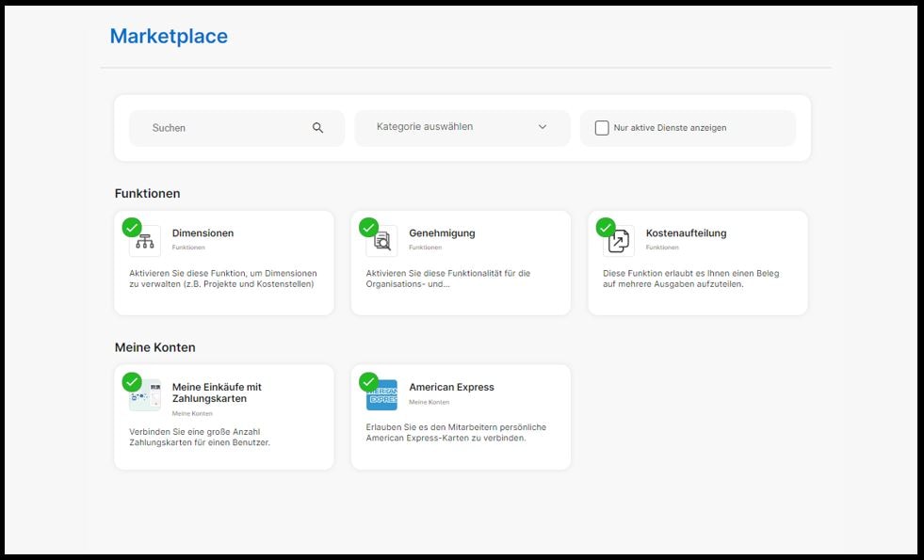
Task: Click green checkmark badge on Dimensionen card
Action: pos(132,228)
